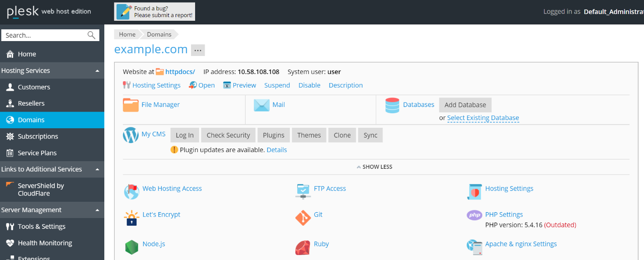This screenshot has height=260, width=644.
Task: Collapse the Server Management section
Action: [x=97, y=210]
